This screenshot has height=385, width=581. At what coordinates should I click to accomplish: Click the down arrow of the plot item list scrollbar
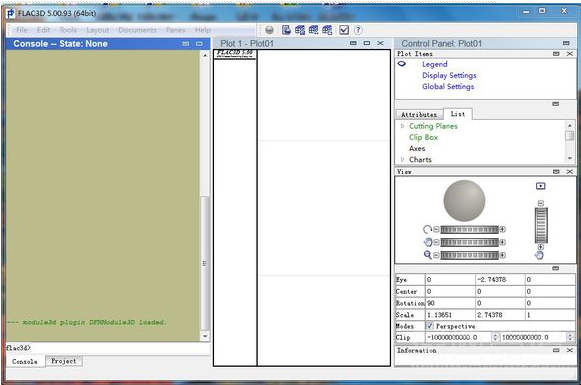[570, 158]
